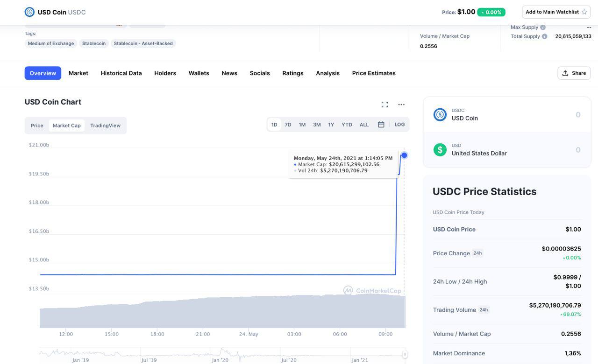Open fullscreen chart view icon
The image size is (598, 364).
tap(384, 105)
